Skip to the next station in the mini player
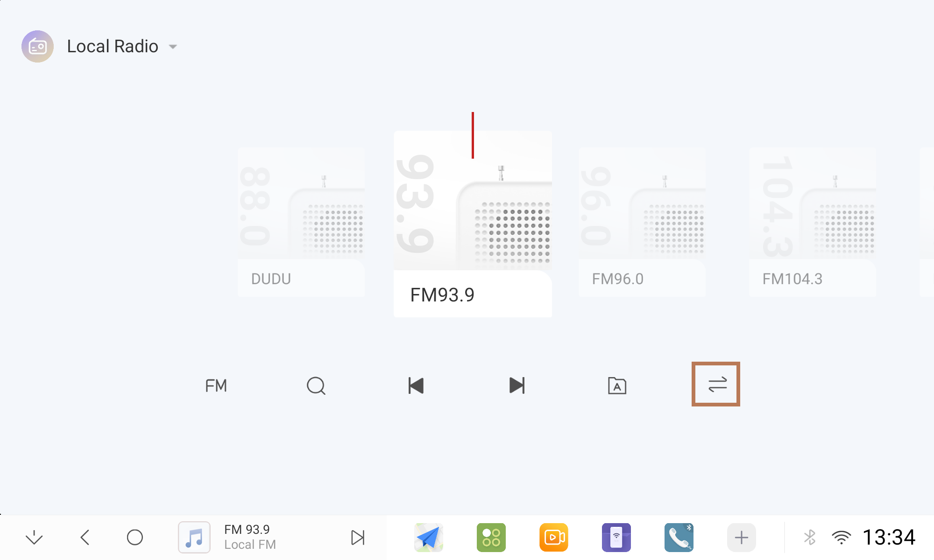The width and height of the screenshot is (934, 560). point(358,538)
